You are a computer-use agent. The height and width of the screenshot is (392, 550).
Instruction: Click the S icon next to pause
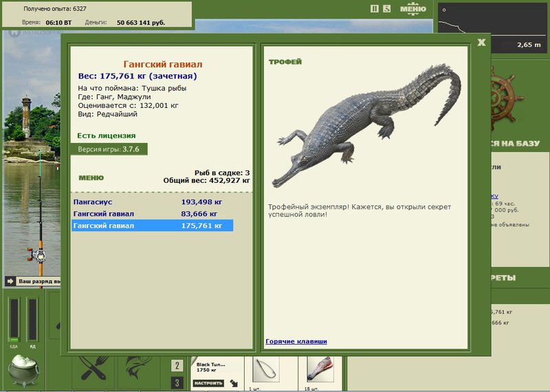click(386, 9)
